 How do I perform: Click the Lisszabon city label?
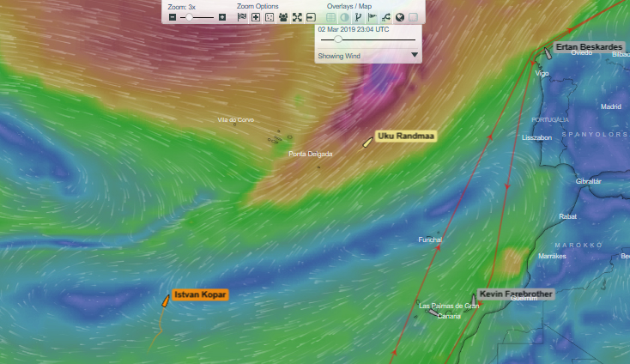536,138
